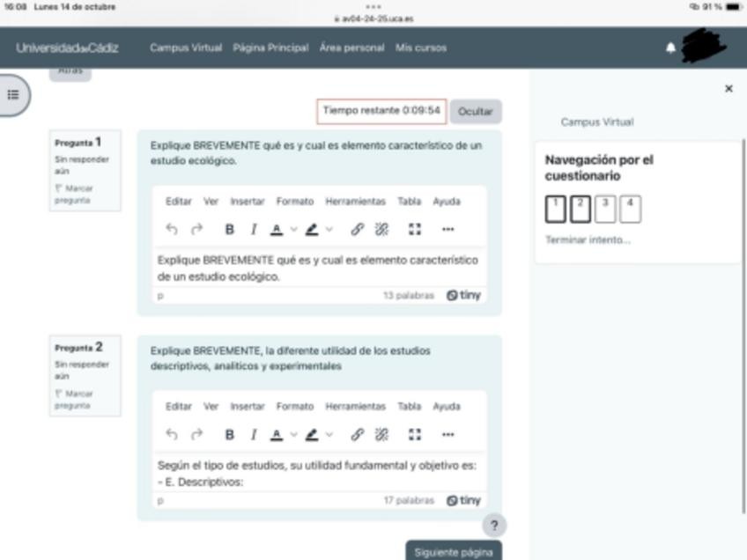Viewport: 747px width, 560px height.
Task: Apply highlight color in Pregunta 2 editor
Action: 312,434
